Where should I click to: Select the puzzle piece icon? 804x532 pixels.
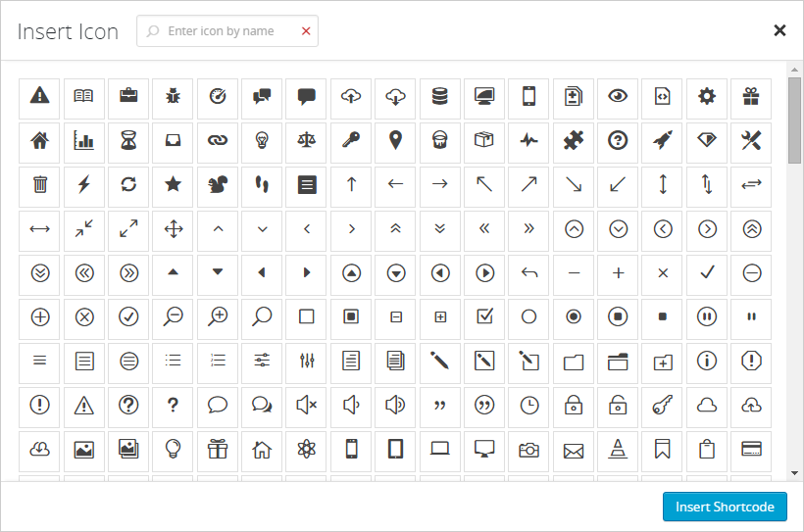(574, 140)
